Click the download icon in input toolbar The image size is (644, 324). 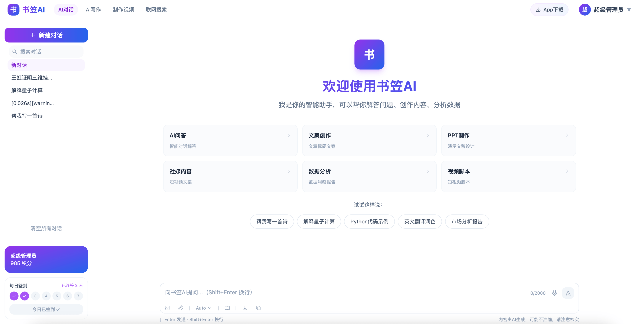pyautogui.click(x=245, y=308)
